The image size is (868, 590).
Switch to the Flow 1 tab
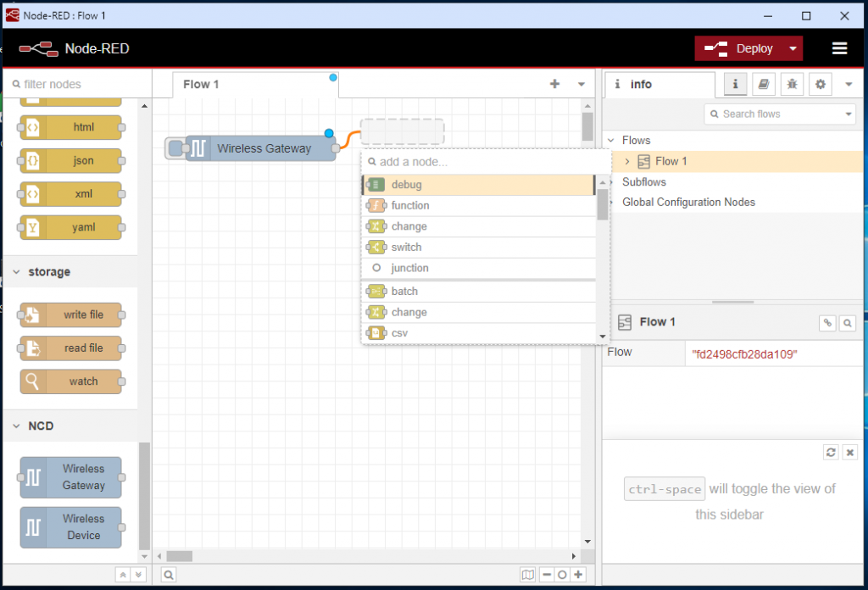click(201, 84)
